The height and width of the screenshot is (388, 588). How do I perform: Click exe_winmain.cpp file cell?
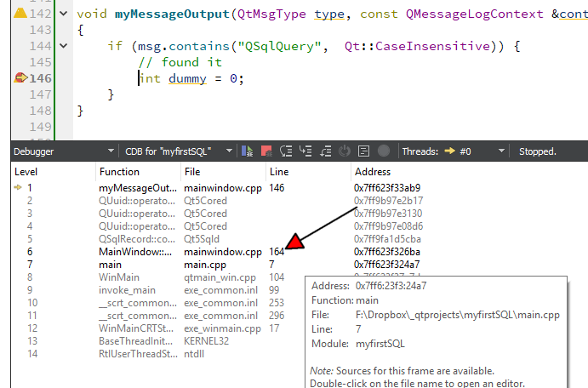222,328
